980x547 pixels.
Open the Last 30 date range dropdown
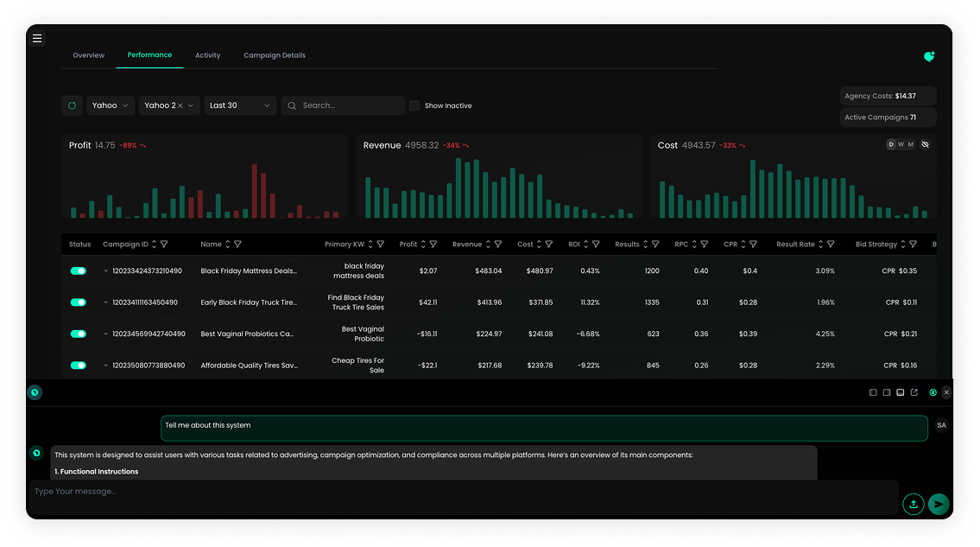click(x=239, y=105)
